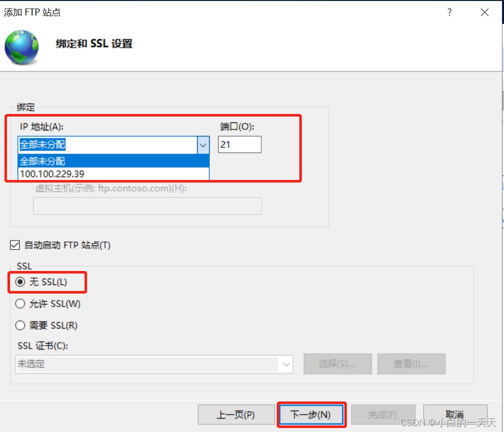Click the port field showing 21
Image resolution: width=504 pixels, height=432 pixels.
point(240,144)
